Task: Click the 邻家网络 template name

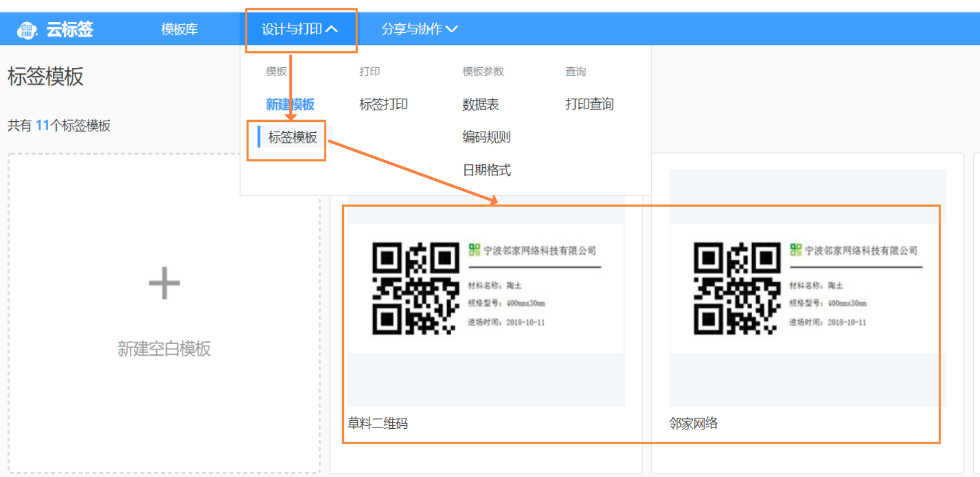Action: (694, 424)
